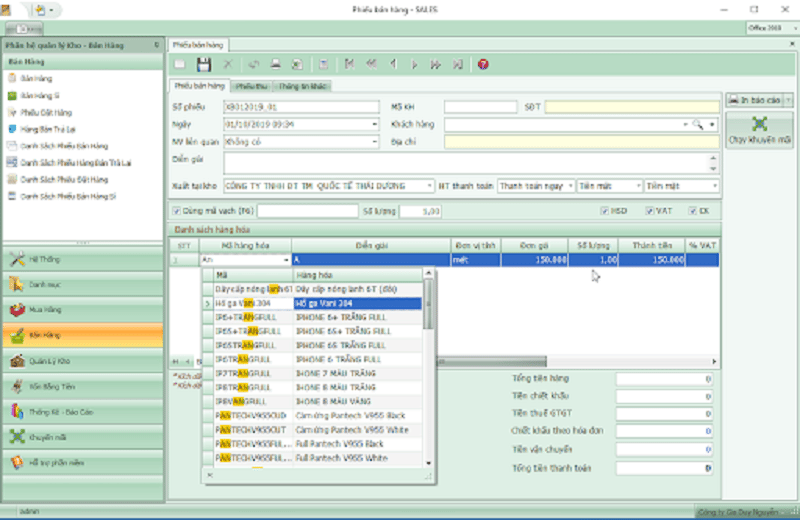Open the Thanh toán ngay dropdown
The width and height of the screenshot is (800, 520).
[x=570, y=186]
